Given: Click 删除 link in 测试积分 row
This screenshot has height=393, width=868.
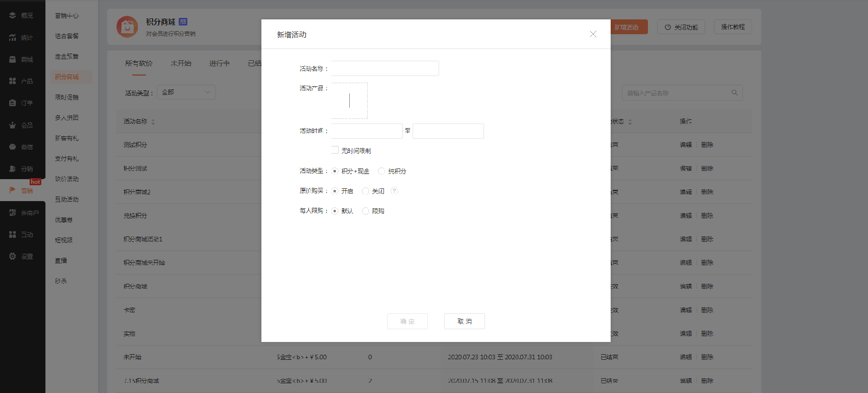Looking at the screenshot, I should tap(707, 145).
